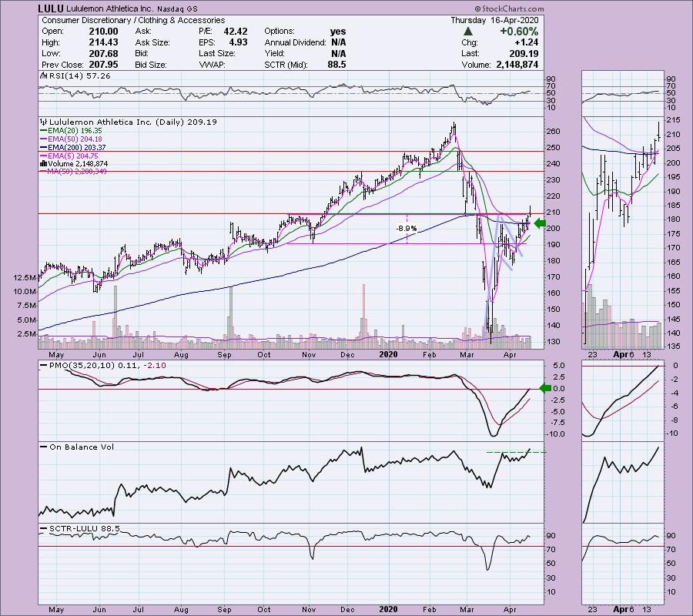Screen dimensions: 693x616
Task: Click the EMA(200) 203.37 legend entry
Action: [73, 148]
